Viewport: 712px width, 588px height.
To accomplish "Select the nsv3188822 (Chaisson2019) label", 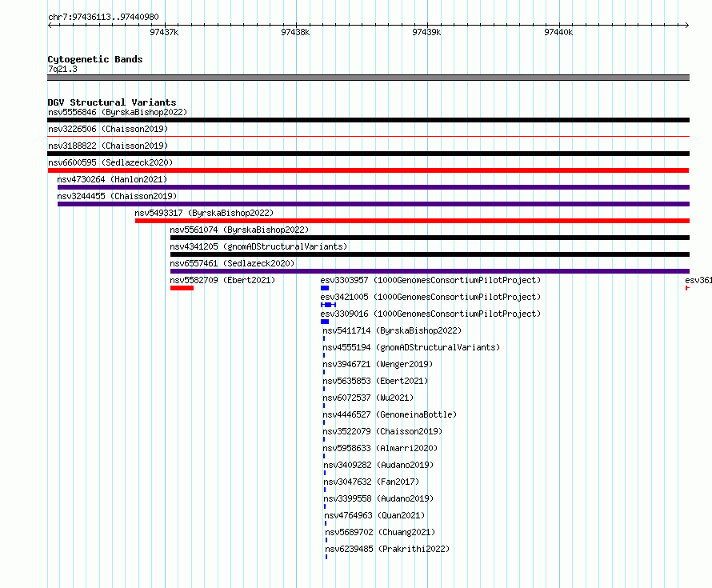I will [108, 146].
